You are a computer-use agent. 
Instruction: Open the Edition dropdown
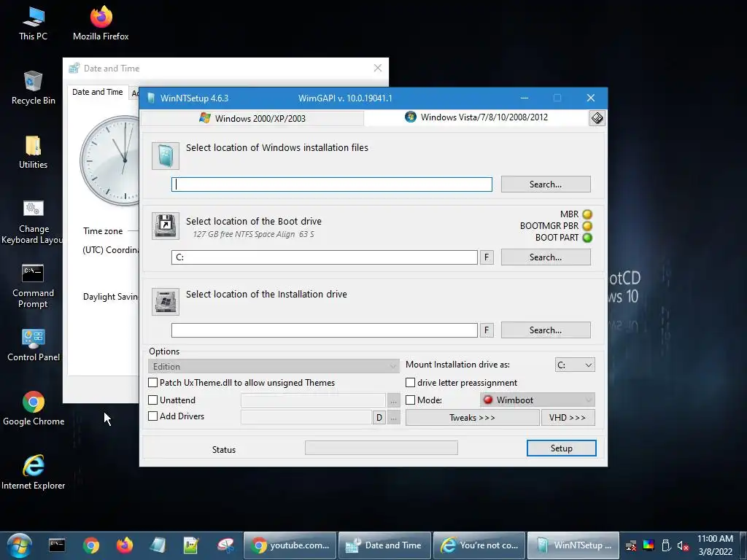click(x=274, y=366)
